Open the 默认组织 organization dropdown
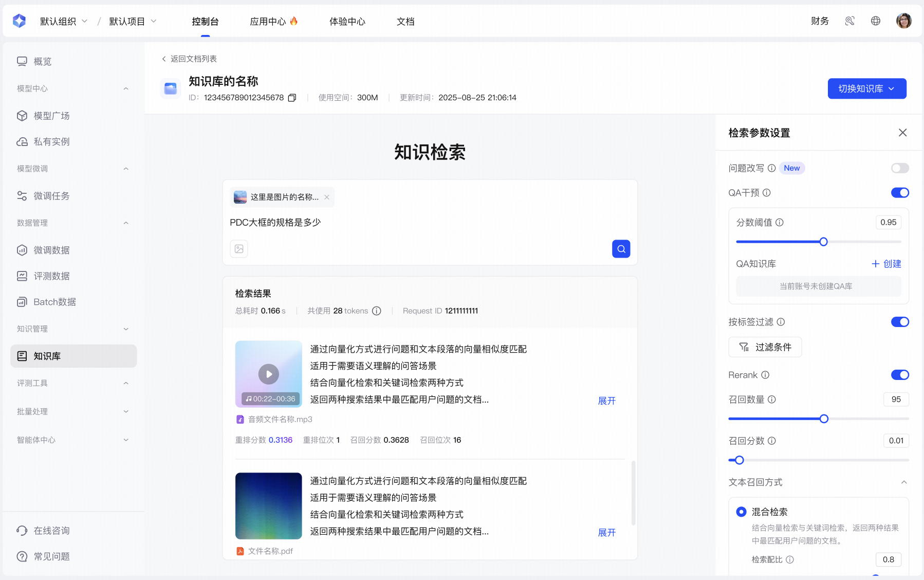This screenshot has height=580, width=924. pos(64,21)
